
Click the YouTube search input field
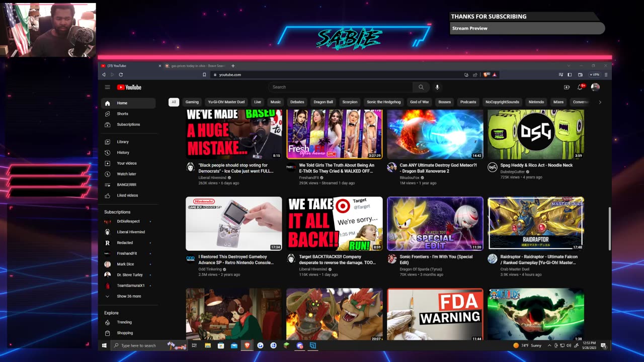pyautogui.click(x=341, y=87)
